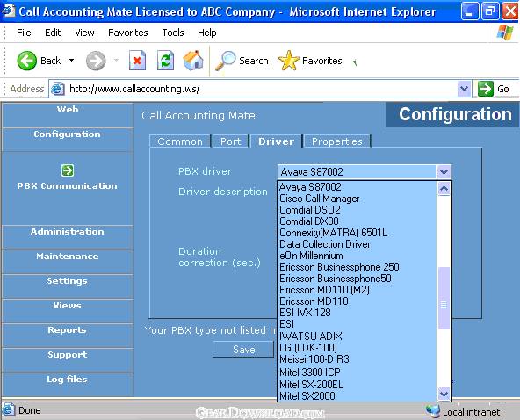This screenshot has width=520, height=420.
Task: Open the Favorites menu
Action: click(128, 33)
